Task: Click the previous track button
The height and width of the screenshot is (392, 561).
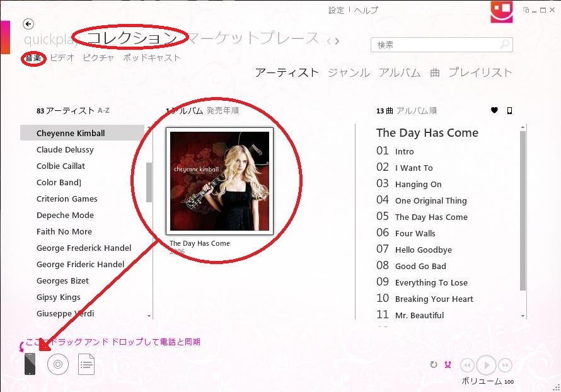Action: tap(467, 365)
